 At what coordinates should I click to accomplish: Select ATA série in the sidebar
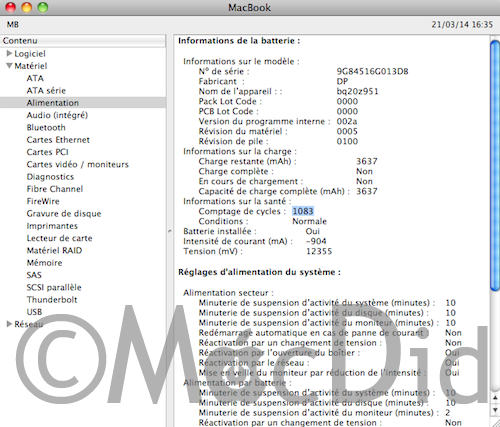(46, 90)
